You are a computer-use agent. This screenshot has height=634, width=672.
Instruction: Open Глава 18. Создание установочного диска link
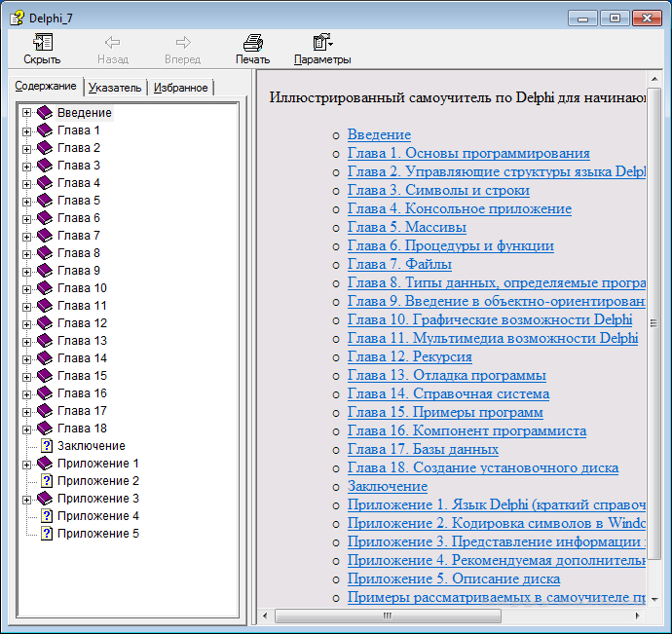[482, 467]
